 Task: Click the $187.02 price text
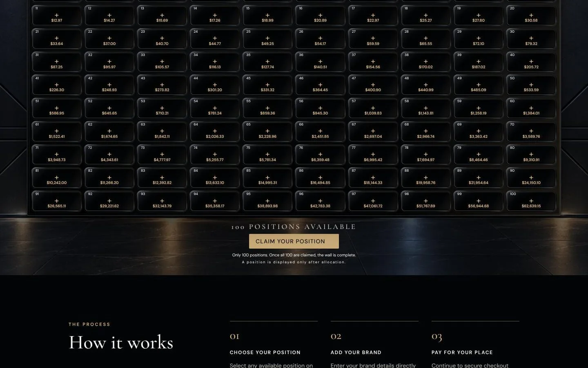coord(479,67)
